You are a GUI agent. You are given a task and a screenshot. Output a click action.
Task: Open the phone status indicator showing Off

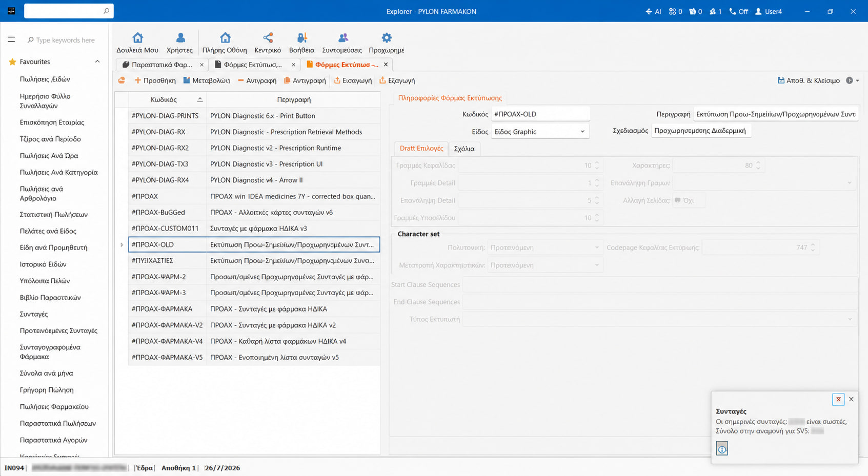coord(739,11)
